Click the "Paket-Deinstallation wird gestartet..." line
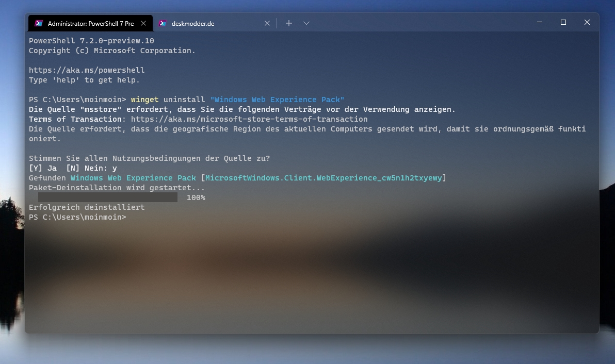The width and height of the screenshot is (615, 364). click(x=117, y=188)
